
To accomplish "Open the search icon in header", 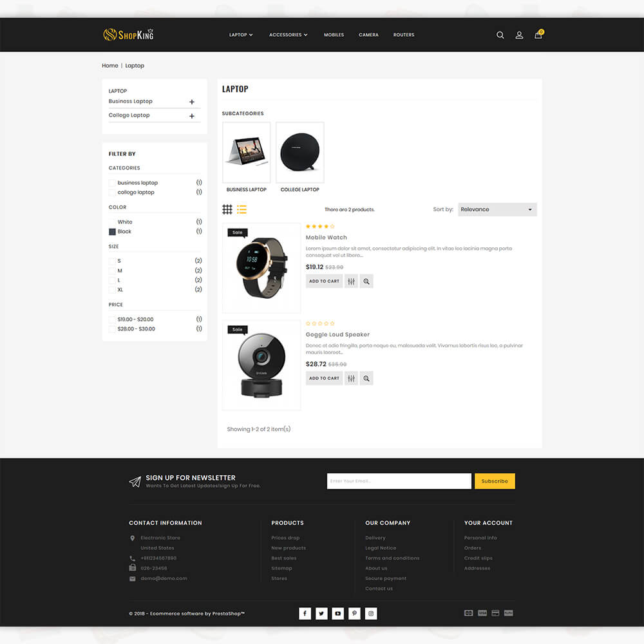I will [x=500, y=35].
